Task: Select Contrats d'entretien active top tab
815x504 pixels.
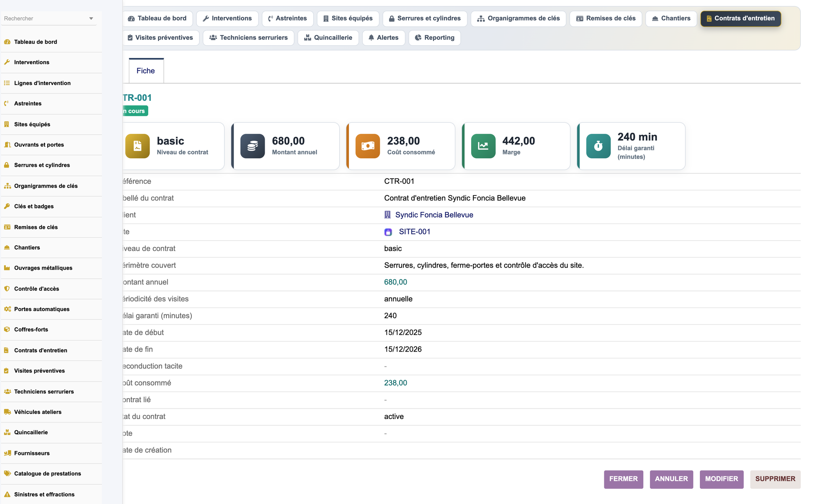Action: click(x=741, y=18)
